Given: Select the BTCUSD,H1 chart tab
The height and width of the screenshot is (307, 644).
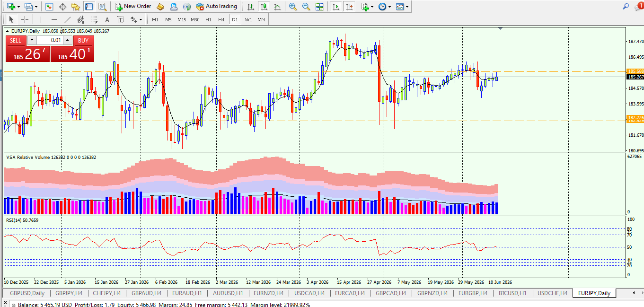Looking at the screenshot, I should [512, 293].
